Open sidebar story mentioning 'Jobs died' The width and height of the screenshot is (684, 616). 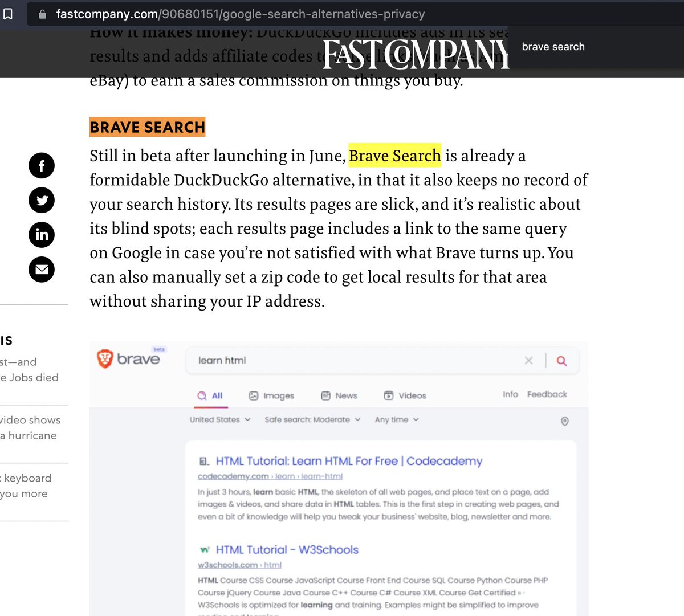click(x=29, y=369)
